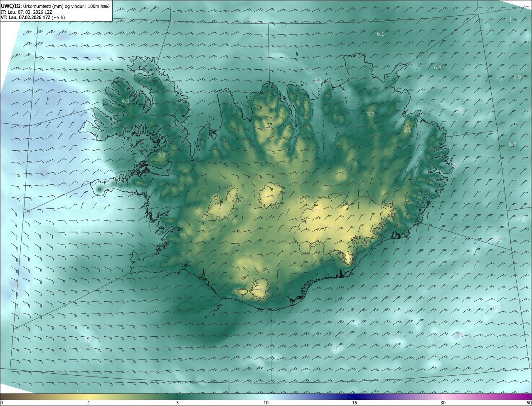The height and width of the screenshot is (406, 532).
Task: Click the 10.2 value over the southeast sea
Action: 497,307
